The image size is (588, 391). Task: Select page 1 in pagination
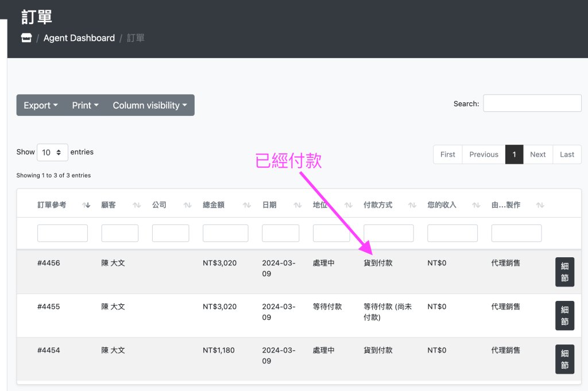tap(514, 154)
